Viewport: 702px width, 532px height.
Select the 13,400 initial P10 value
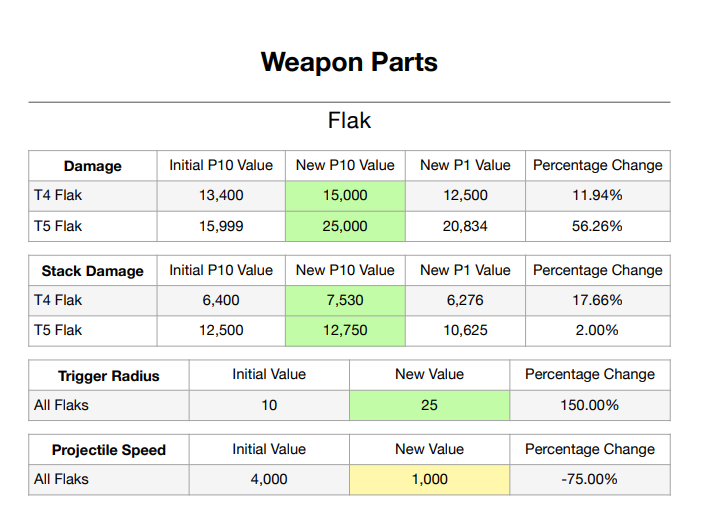point(221,196)
